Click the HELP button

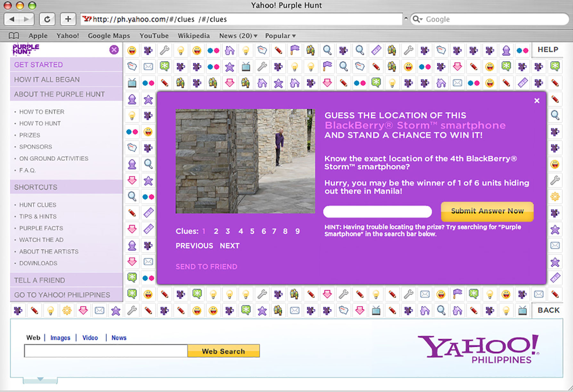(x=548, y=50)
